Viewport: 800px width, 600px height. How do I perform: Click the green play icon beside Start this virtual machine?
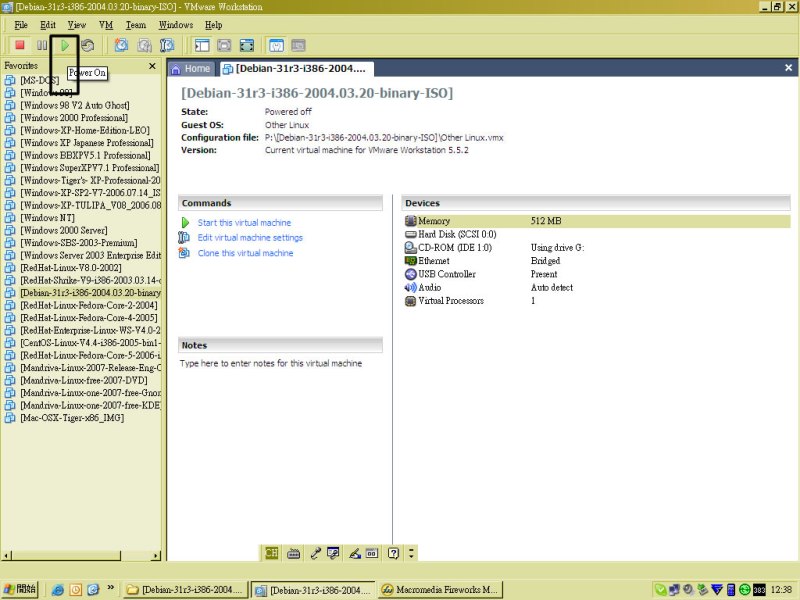[185, 223]
